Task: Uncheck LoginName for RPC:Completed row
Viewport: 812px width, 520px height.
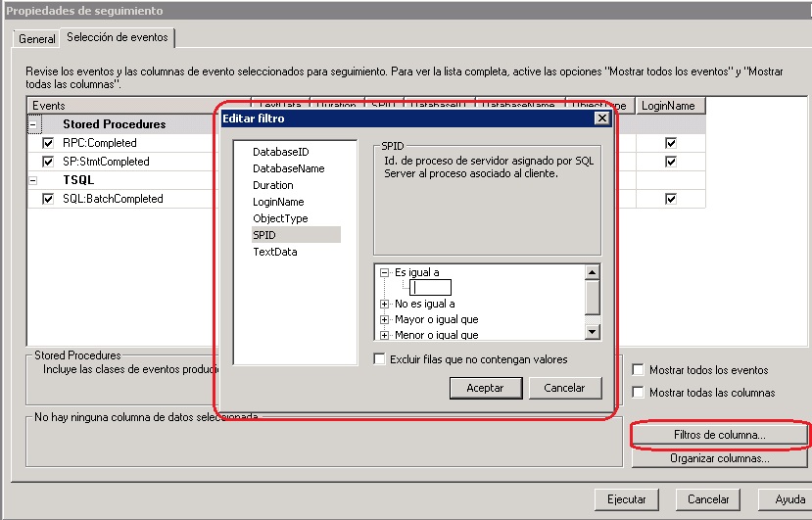Action: click(x=671, y=143)
